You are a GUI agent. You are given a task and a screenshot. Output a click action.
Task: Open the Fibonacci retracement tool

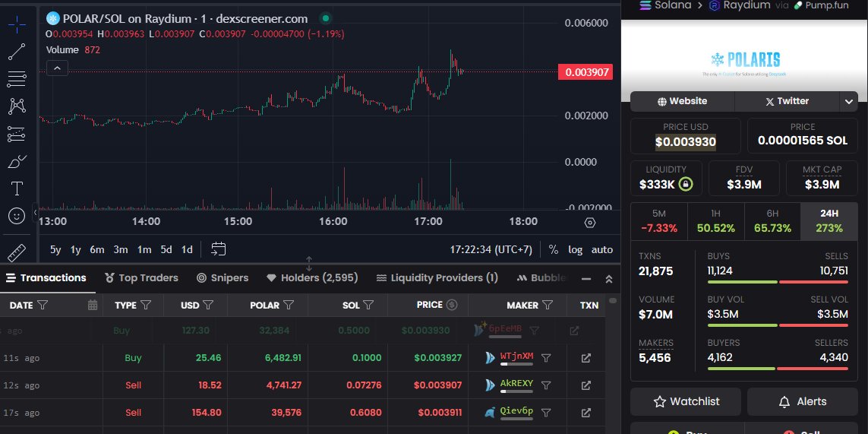pos(17,79)
